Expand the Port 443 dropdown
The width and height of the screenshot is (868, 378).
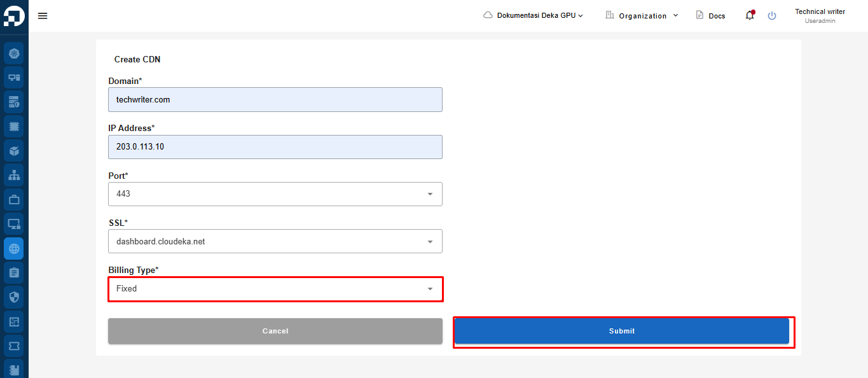click(x=275, y=194)
